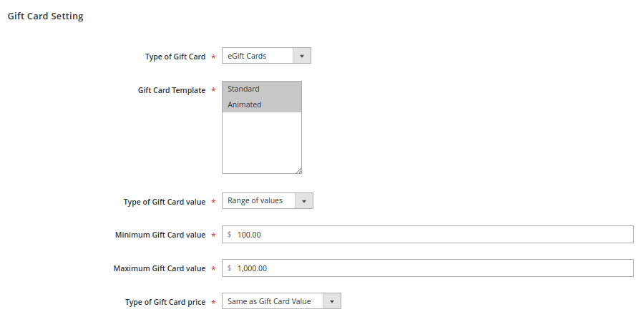
Task: Click the dollar sign in the Minimum value field
Action: pyautogui.click(x=229, y=235)
